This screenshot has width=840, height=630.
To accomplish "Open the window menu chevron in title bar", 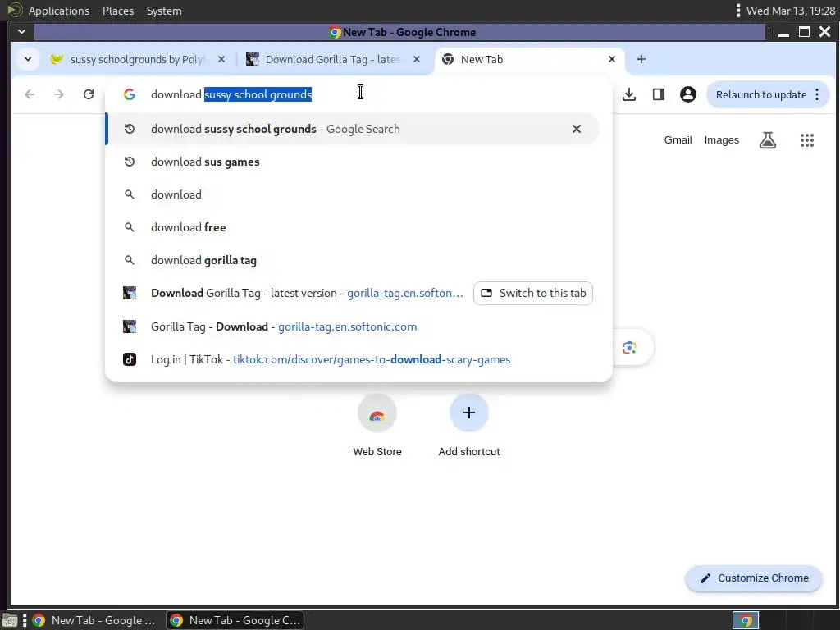I will pos(21,32).
